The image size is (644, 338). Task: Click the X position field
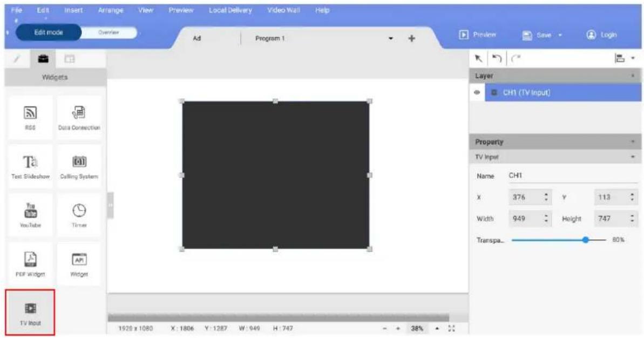coord(525,197)
